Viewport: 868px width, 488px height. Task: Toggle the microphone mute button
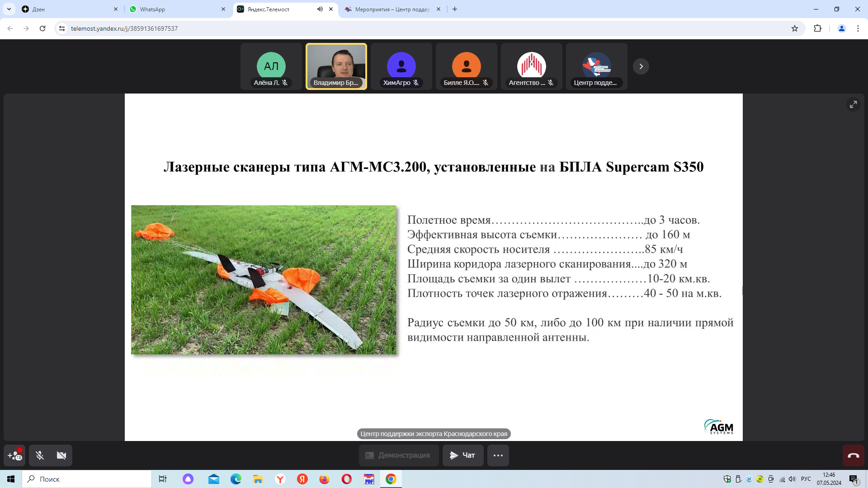[40, 455]
